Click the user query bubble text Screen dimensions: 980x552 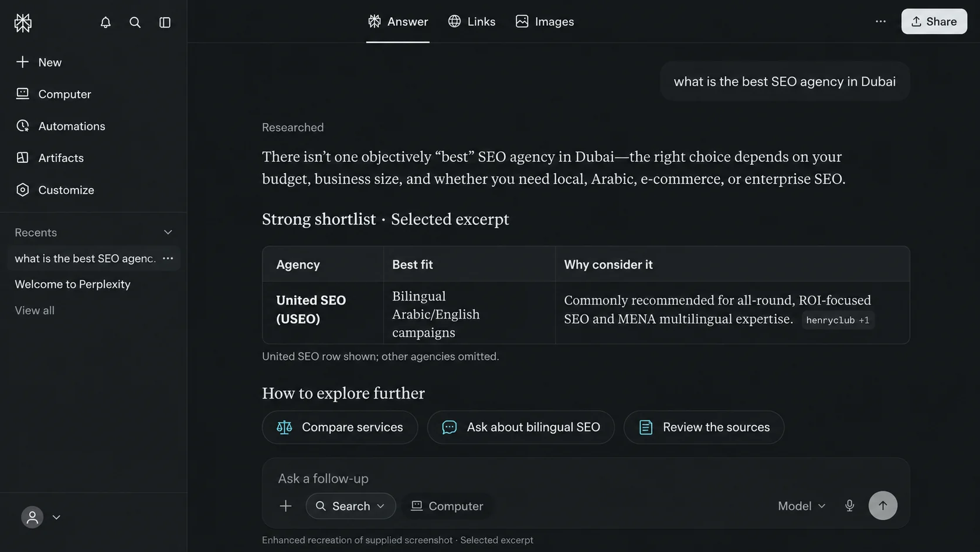click(785, 82)
